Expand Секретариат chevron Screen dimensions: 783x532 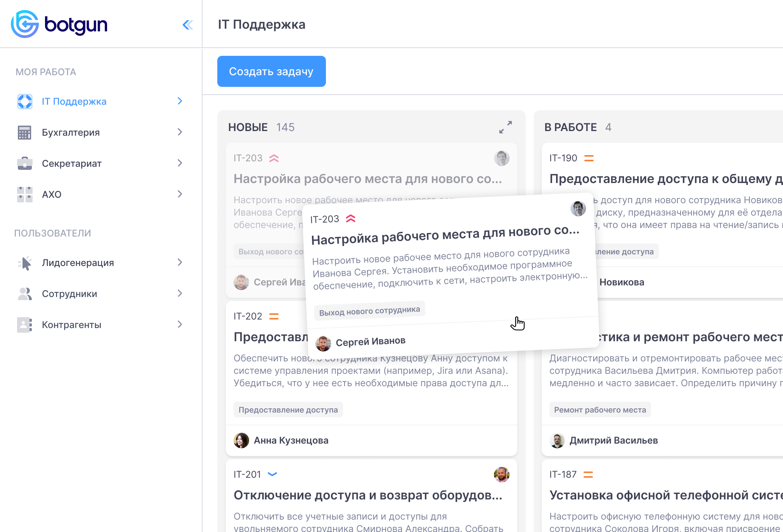coord(180,163)
